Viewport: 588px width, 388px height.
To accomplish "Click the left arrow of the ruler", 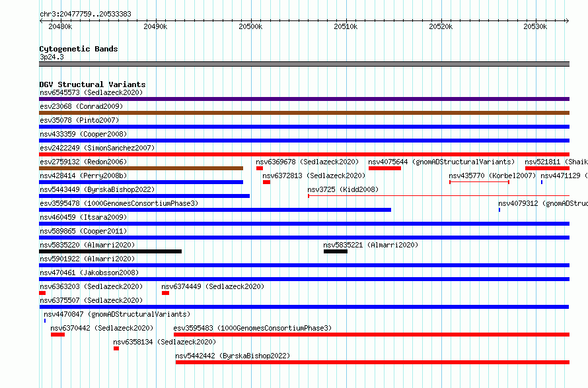I will pyautogui.click(x=41, y=20).
